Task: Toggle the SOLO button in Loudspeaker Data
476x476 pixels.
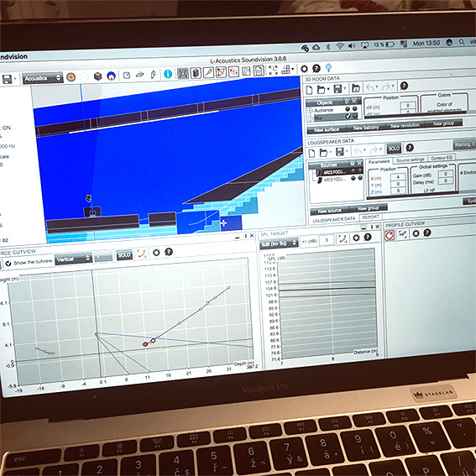Action: coord(394,149)
